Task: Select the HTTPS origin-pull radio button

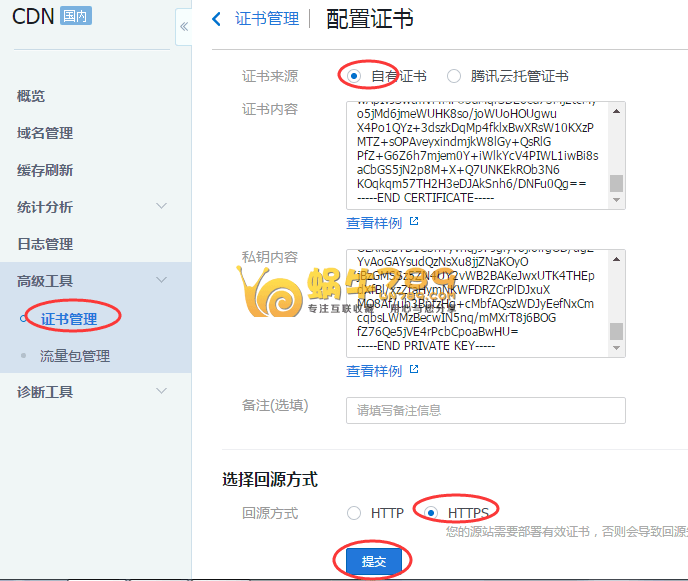Action: click(431, 513)
